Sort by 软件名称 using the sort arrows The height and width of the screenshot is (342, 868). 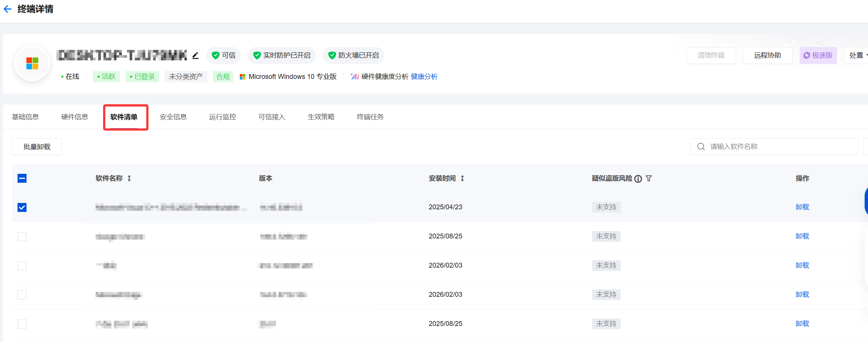[129, 179]
